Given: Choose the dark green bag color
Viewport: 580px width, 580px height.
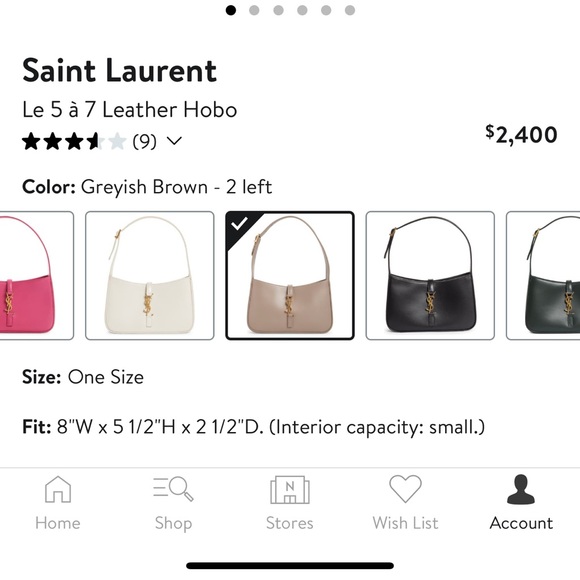Looking at the screenshot, I should 543,276.
